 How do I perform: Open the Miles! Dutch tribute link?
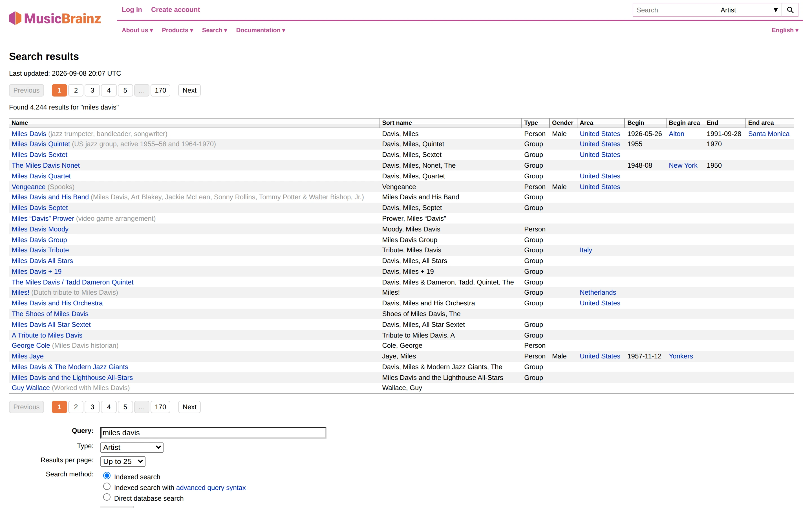coord(21,292)
